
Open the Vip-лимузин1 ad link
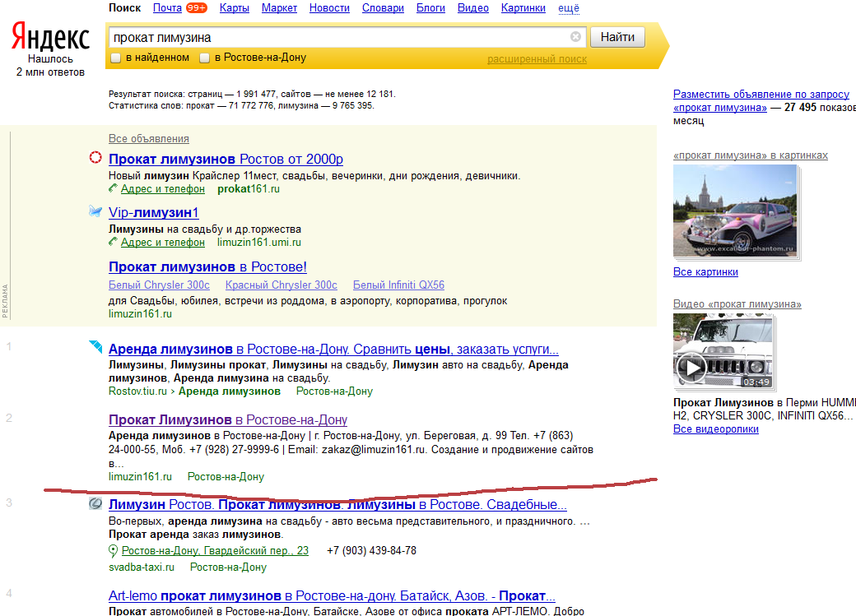pyautogui.click(x=153, y=213)
